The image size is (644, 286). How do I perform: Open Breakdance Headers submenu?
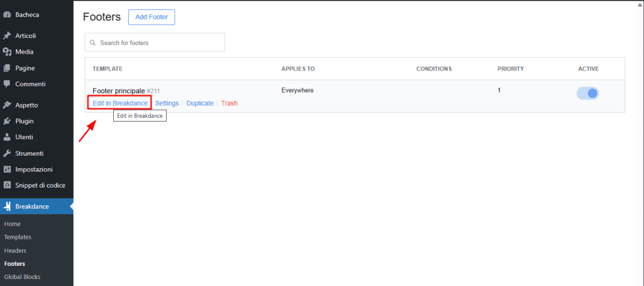click(x=15, y=250)
